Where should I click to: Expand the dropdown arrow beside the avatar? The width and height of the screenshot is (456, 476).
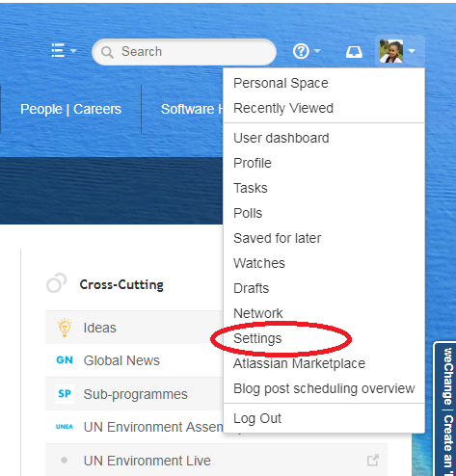412,51
